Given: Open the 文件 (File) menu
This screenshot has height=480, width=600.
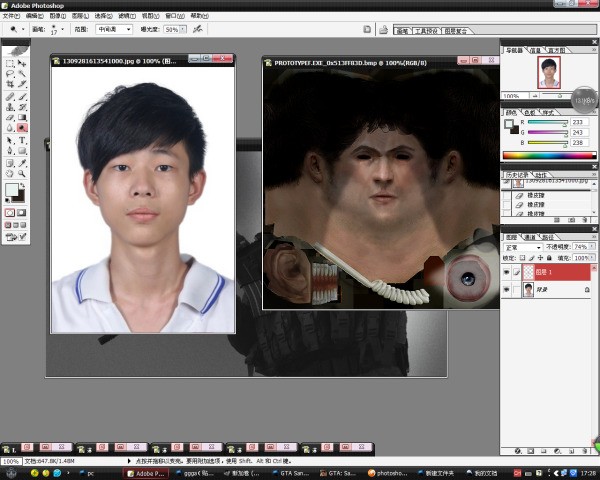Looking at the screenshot, I should point(11,16).
